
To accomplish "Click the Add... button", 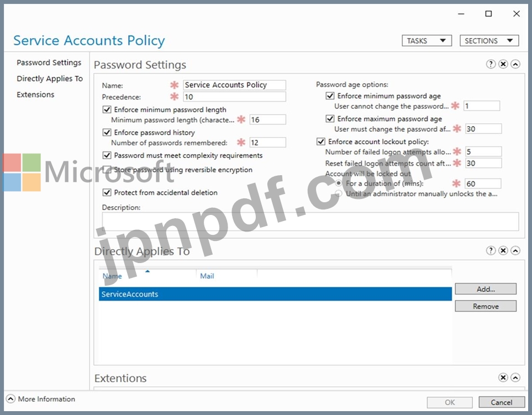I will [486, 289].
